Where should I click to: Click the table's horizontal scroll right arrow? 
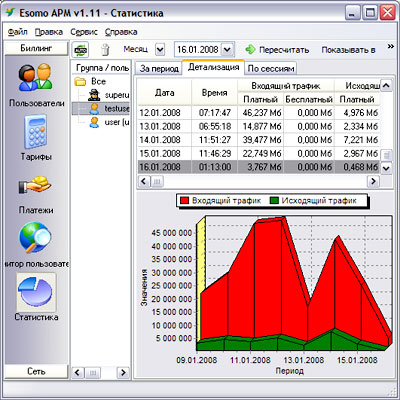373,181
